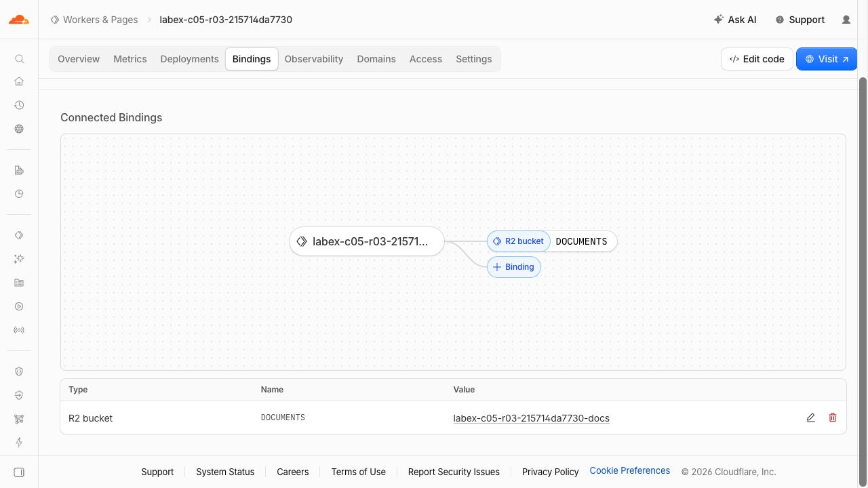
Task: Open recents clock icon in sidebar
Action: [19, 105]
